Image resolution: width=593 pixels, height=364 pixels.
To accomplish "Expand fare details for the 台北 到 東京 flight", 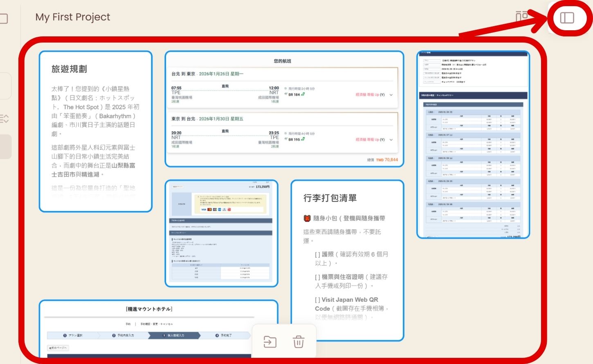I will point(391,94).
